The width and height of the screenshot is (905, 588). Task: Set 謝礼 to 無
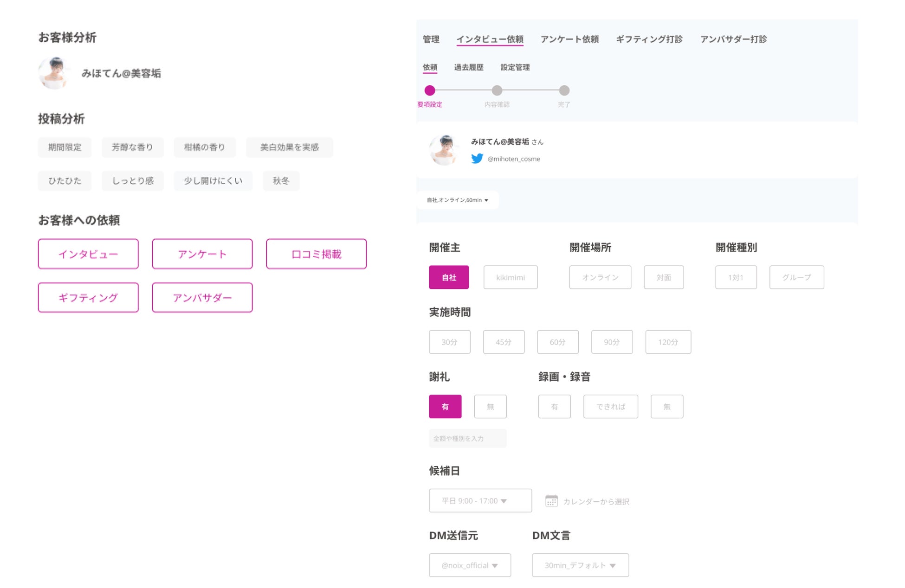tap(490, 406)
